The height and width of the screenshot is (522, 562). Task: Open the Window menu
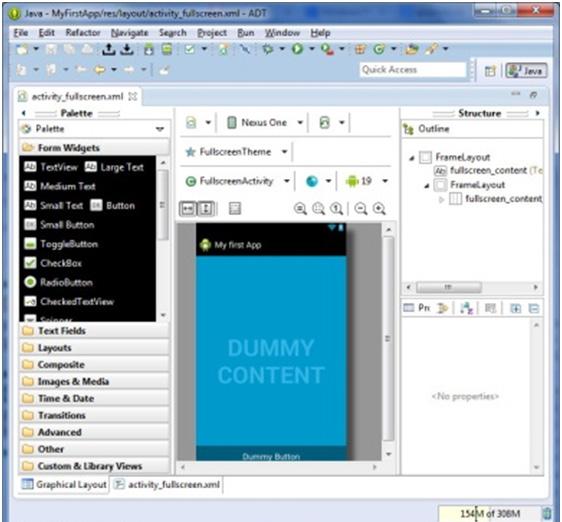(282, 33)
